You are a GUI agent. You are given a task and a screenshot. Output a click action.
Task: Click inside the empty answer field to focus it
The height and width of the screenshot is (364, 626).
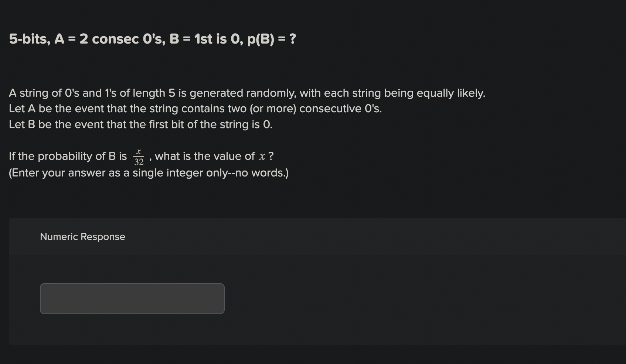point(132,298)
